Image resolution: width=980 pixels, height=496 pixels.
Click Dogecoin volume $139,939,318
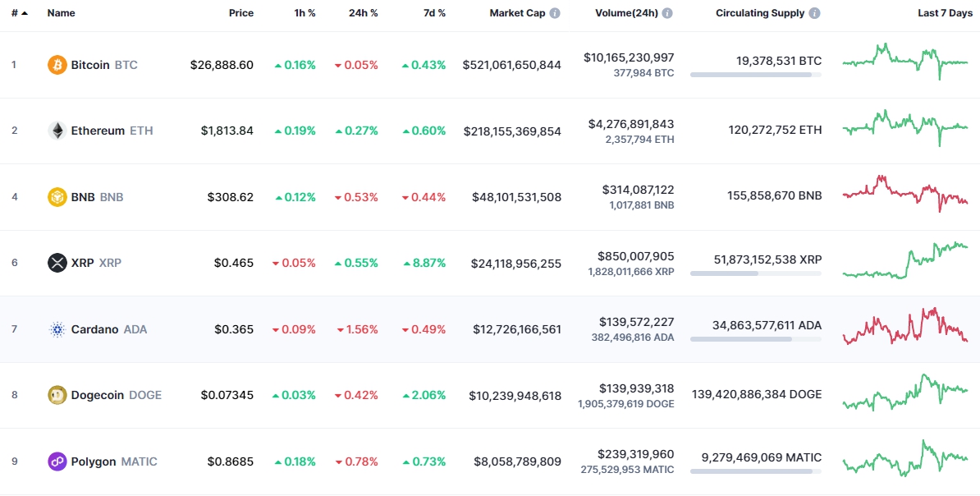point(637,388)
